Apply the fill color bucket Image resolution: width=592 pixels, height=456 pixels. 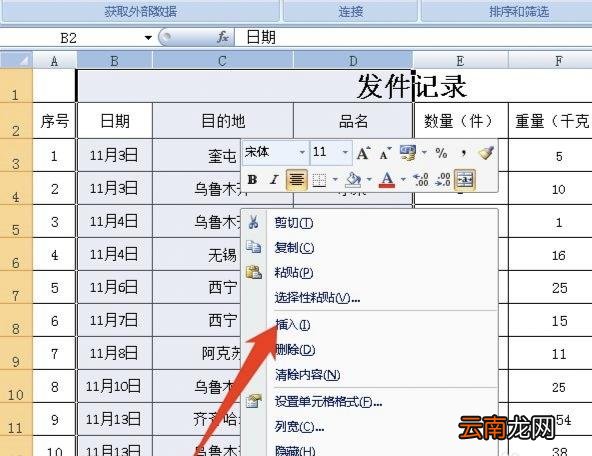(353, 180)
